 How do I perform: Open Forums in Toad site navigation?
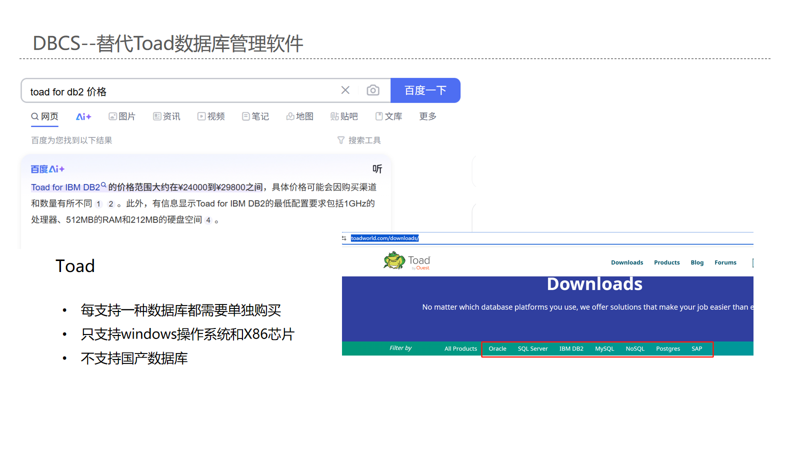coord(726,263)
